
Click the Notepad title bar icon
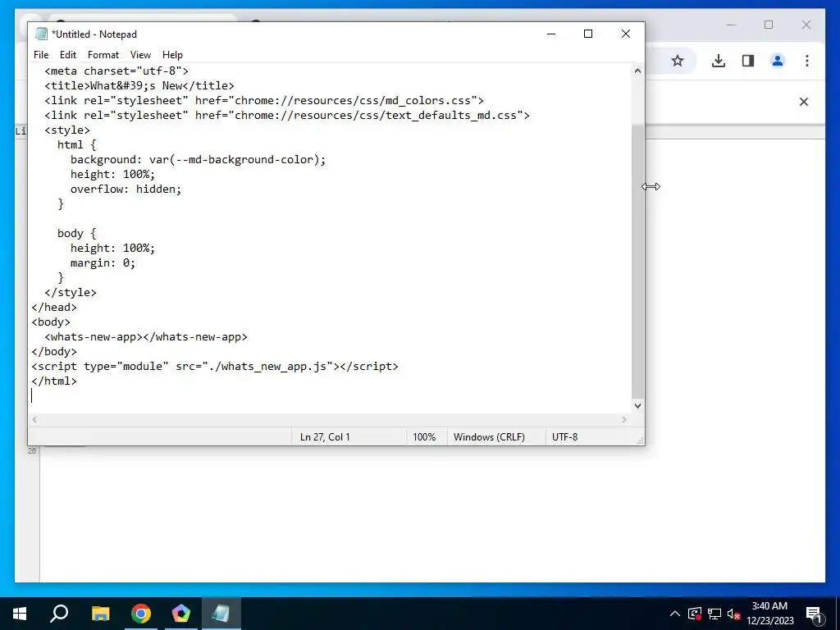click(41, 34)
